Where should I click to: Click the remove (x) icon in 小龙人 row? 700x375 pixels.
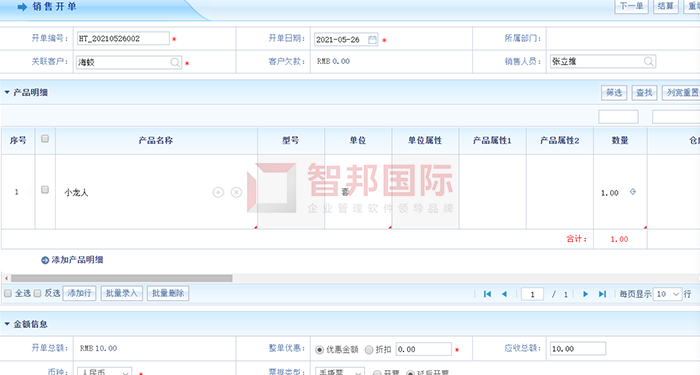click(236, 192)
